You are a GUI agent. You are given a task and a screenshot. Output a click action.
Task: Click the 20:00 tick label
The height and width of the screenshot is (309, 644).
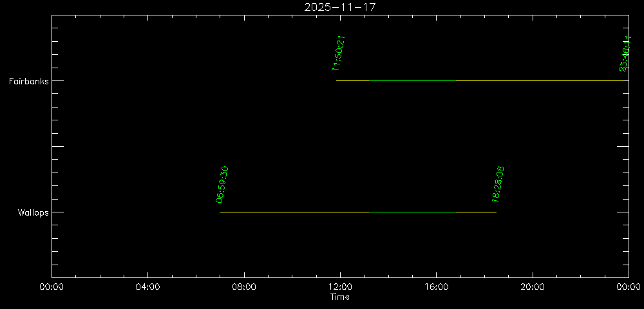pos(532,287)
